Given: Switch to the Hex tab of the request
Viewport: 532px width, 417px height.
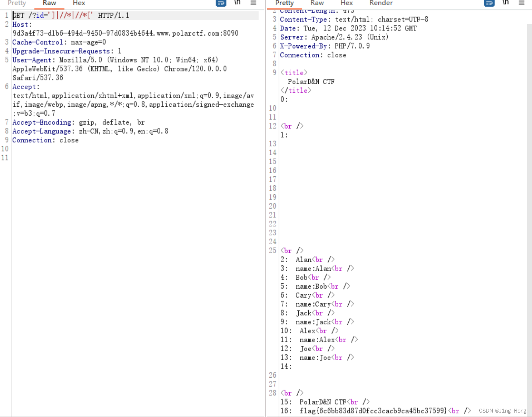Looking at the screenshot, I should 78,3.
